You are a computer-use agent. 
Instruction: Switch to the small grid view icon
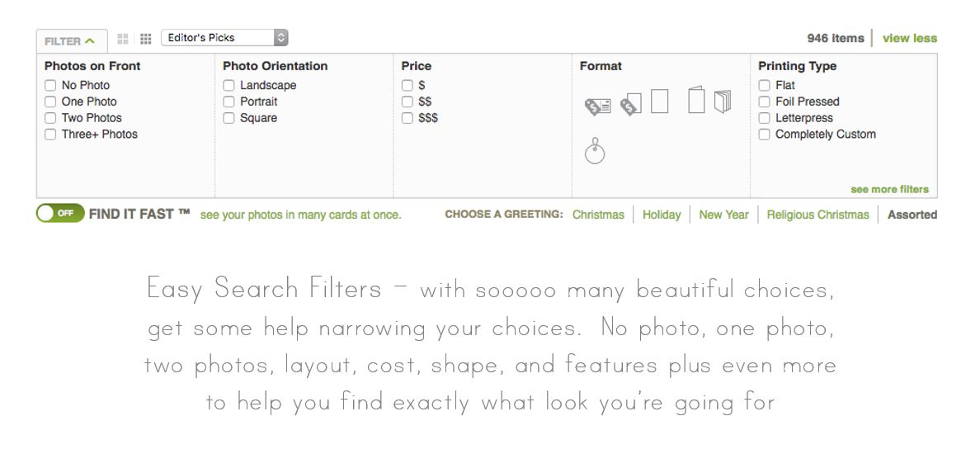tap(146, 39)
